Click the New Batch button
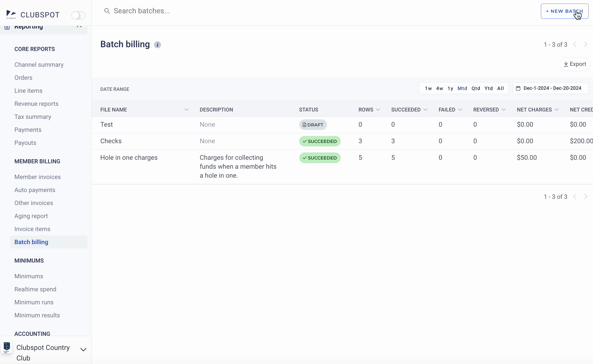 point(564,11)
